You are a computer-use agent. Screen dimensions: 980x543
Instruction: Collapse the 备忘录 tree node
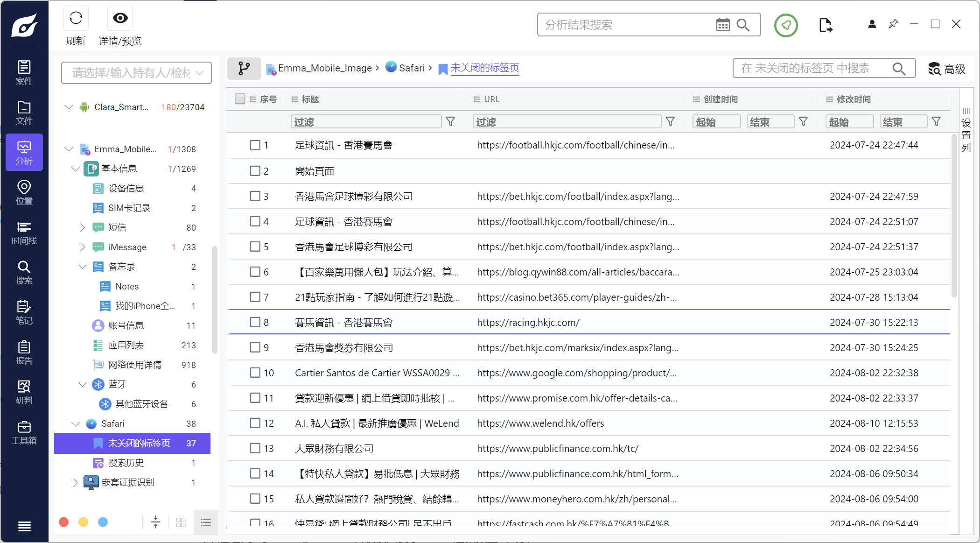tap(83, 267)
